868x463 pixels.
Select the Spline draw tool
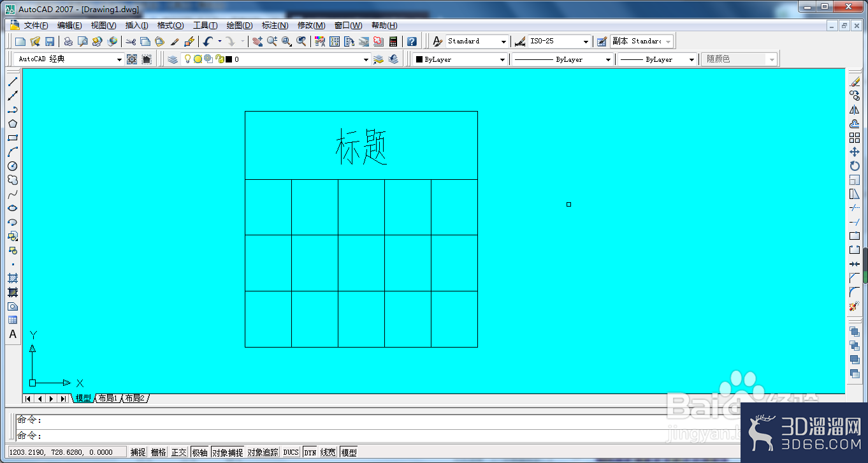13,194
